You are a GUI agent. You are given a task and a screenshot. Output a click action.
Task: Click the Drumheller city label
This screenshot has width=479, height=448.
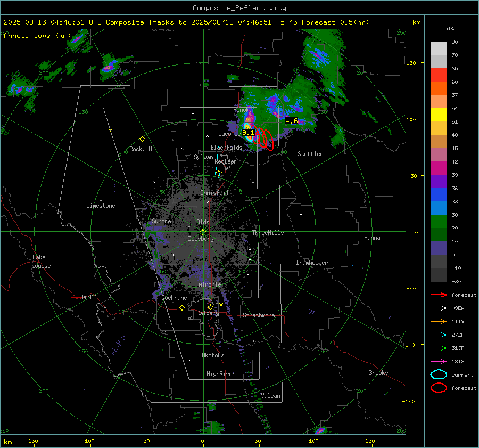tap(312, 263)
